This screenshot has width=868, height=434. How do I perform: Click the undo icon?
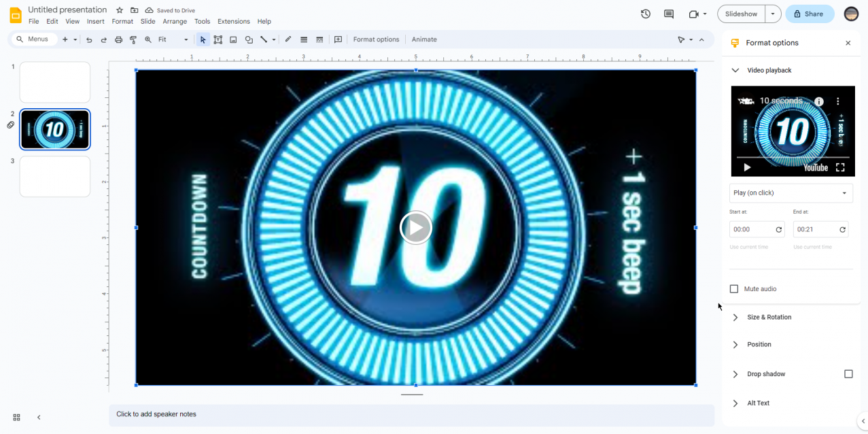coord(88,39)
